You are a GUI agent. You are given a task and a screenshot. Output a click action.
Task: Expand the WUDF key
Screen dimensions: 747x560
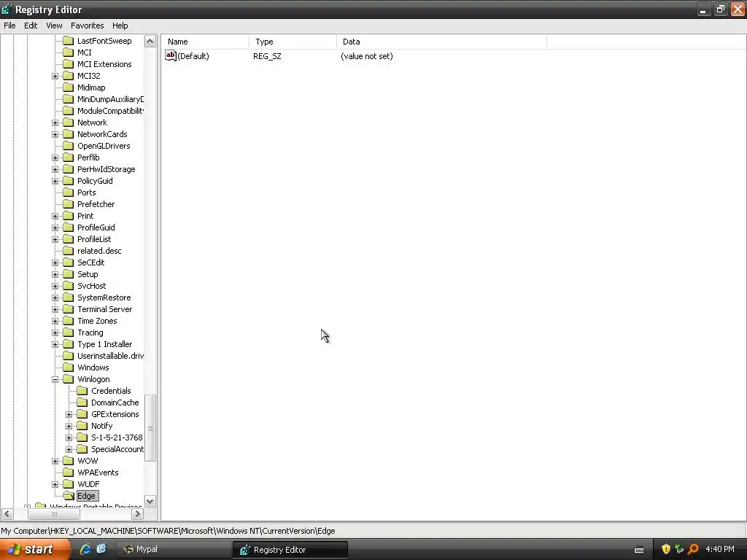click(x=55, y=484)
